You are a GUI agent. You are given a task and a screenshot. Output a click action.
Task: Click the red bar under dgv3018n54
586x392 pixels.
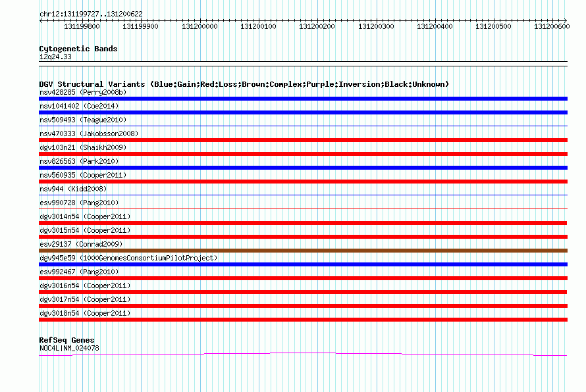click(x=303, y=320)
